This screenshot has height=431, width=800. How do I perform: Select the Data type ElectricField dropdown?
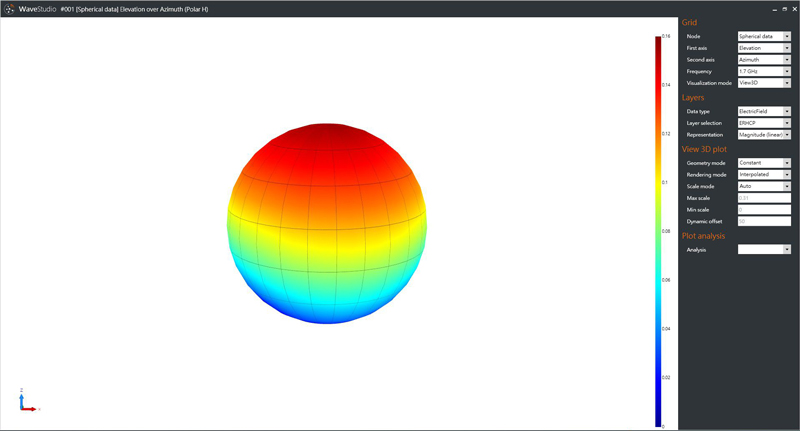pos(764,111)
